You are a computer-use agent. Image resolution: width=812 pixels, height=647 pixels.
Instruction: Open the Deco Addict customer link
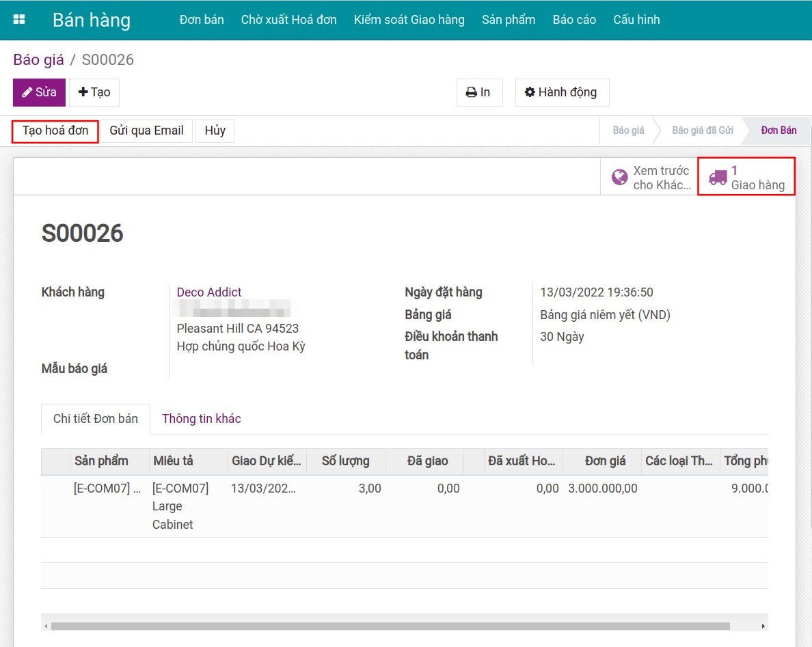(209, 292)
